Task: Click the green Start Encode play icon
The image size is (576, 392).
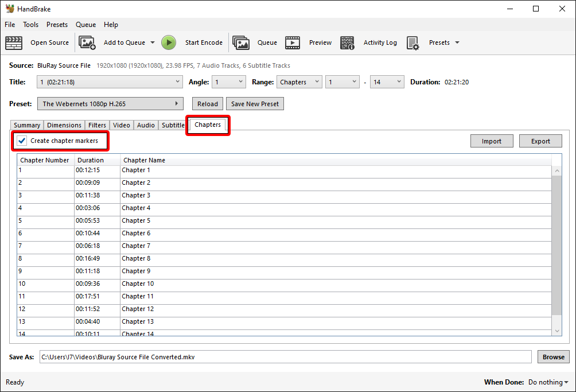Action: [169, 42]
